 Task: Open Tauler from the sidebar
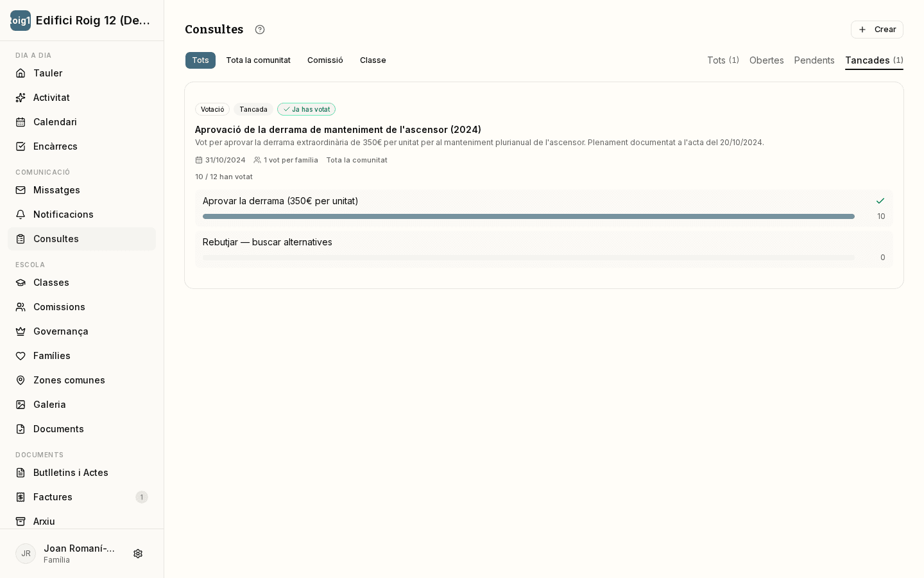(x=81, y=73)
